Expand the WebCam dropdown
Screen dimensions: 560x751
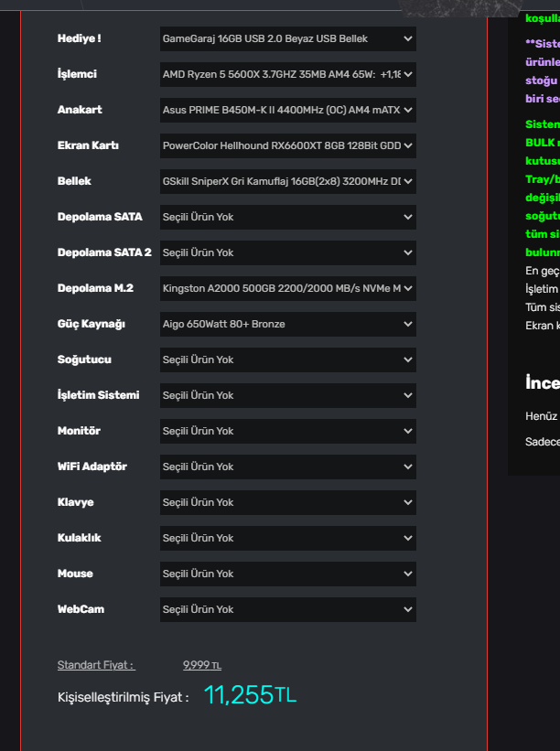pos(288,610)
